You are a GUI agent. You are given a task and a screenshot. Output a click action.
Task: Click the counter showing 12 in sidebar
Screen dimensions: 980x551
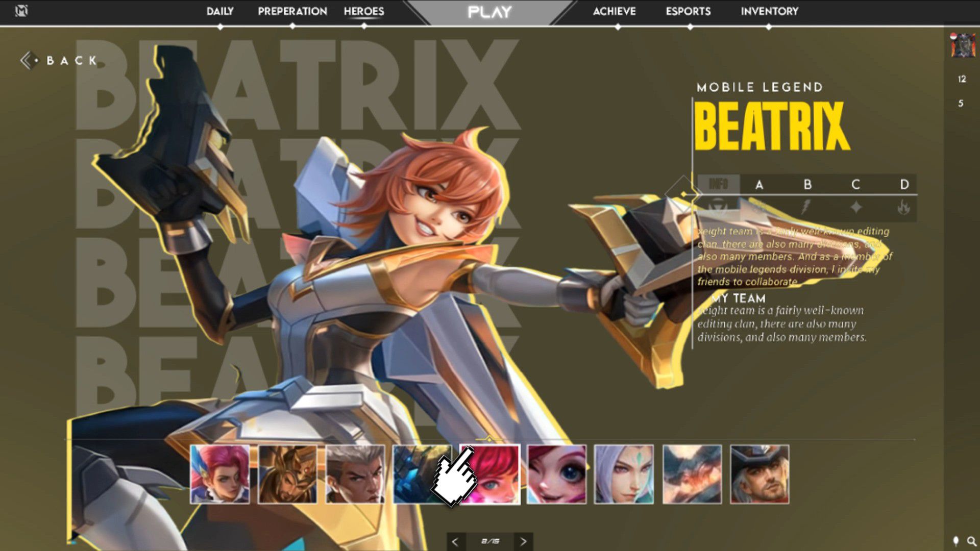point(962,79)
